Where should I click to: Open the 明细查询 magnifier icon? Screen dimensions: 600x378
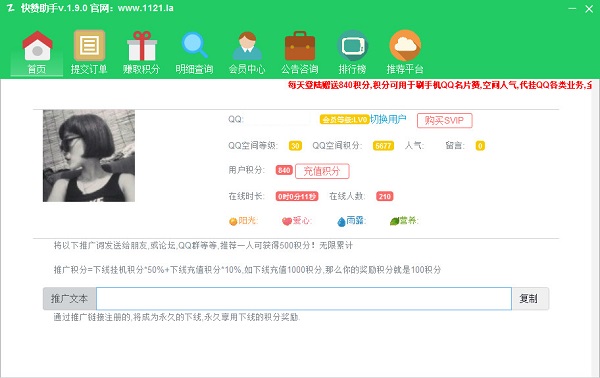point(194,45)
